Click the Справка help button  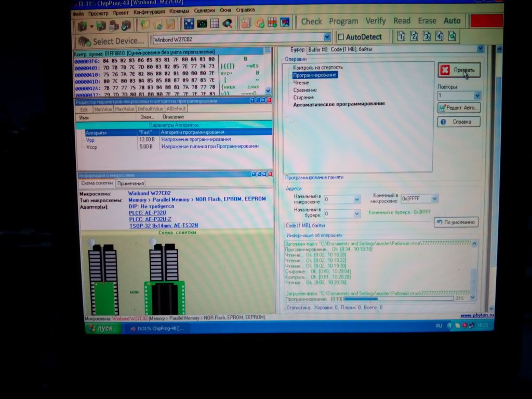458,122
